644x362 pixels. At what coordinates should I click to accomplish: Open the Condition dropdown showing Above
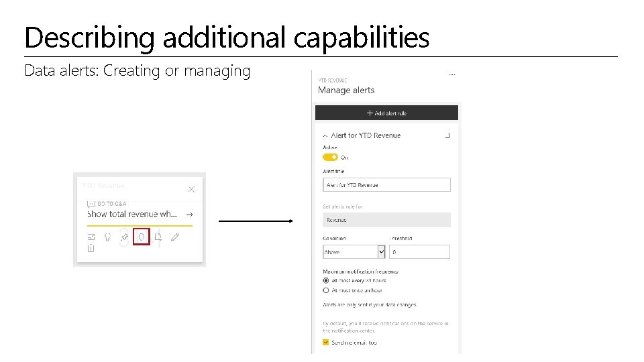coord(354,252)
